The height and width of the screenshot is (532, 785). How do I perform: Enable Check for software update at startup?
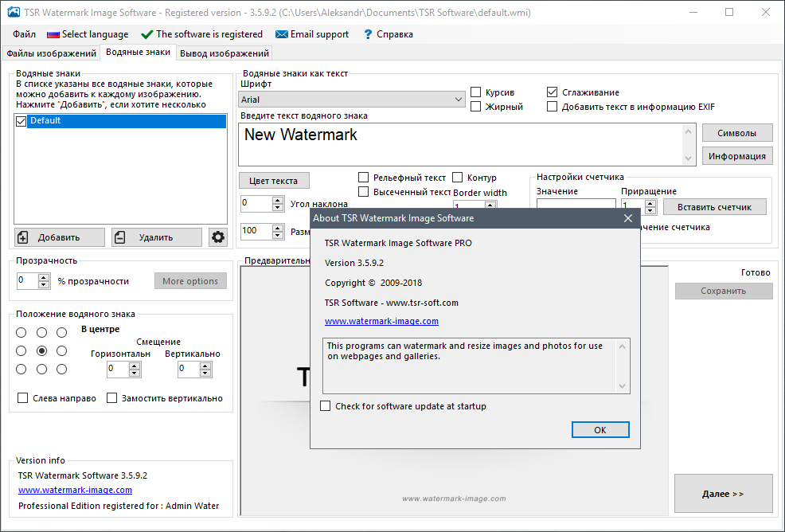pos(326,405)
